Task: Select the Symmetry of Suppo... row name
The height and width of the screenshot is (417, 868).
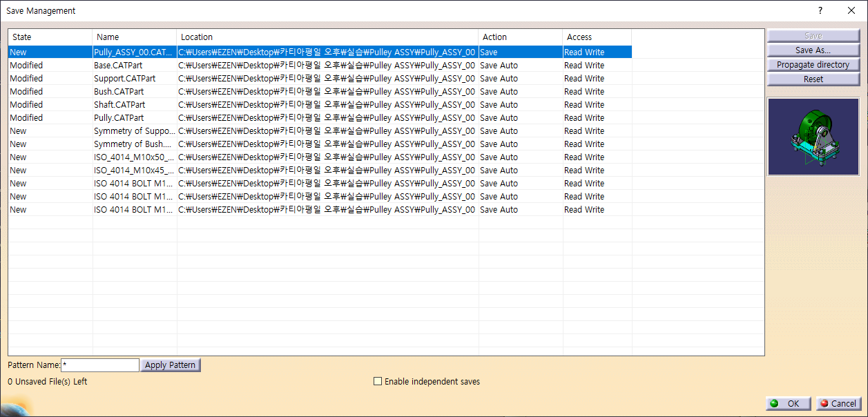Action: [x=134, y=130]
